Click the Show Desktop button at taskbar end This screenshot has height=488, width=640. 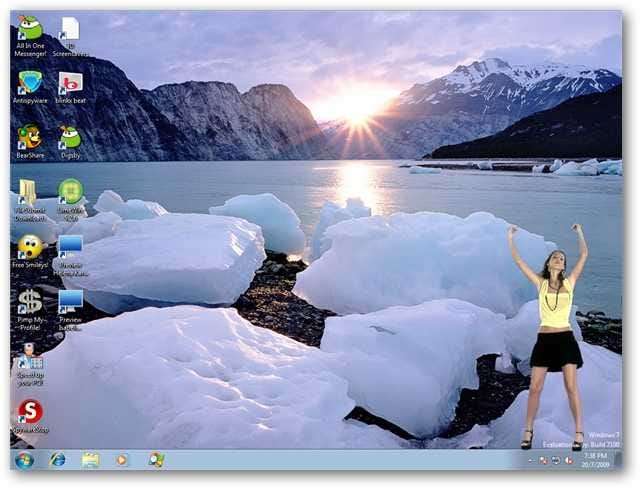[x=618, y=460]
